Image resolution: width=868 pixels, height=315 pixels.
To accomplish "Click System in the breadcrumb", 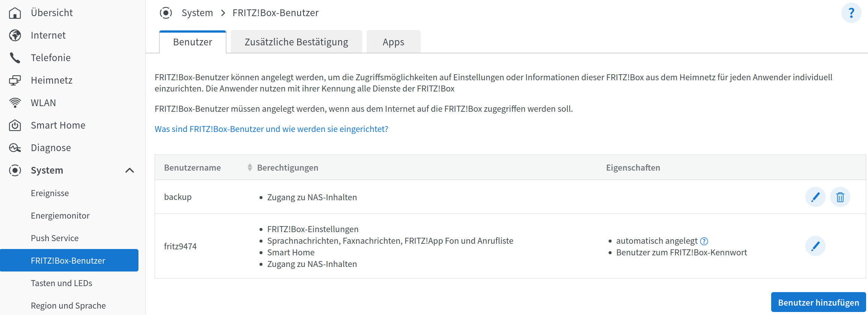I will [197, 13].
